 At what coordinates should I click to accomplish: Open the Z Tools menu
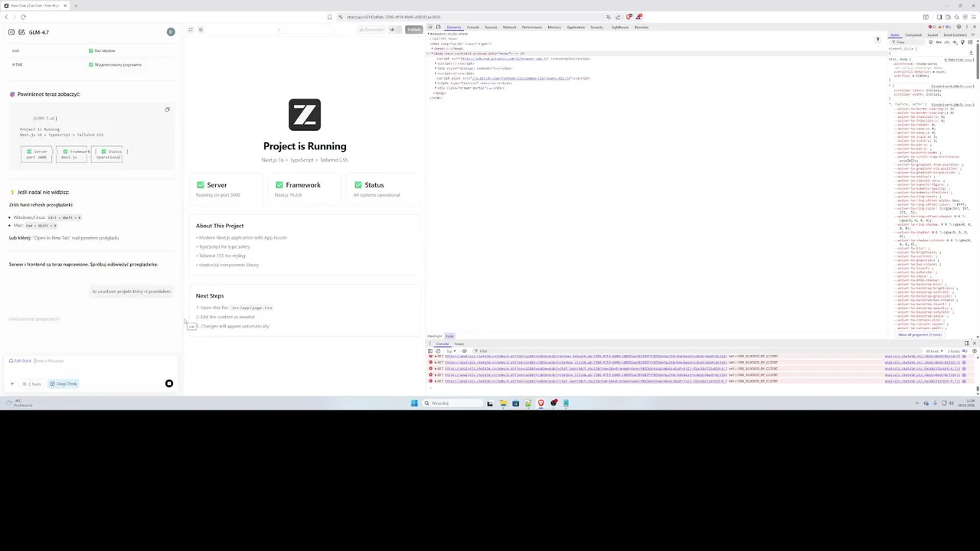(x=31, y=383)
